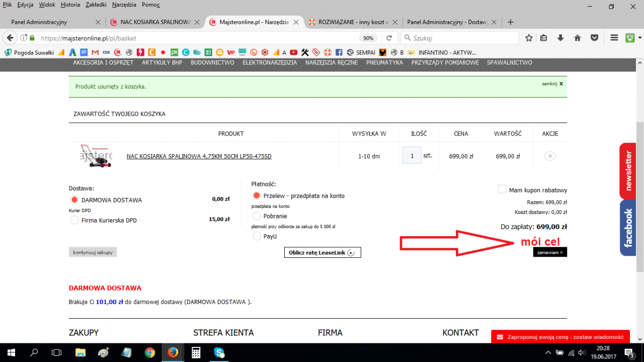This screenshot has width=644, height=362.
Task: Open the red newsletter side tab
Action: pos(628,171)
